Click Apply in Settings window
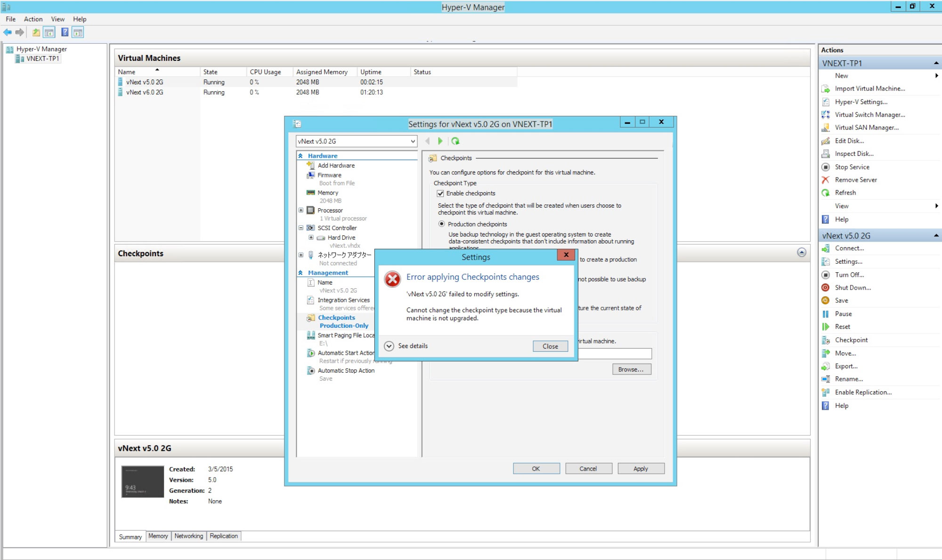The height and width of the screenshot is (560, 942). (641, 469)
